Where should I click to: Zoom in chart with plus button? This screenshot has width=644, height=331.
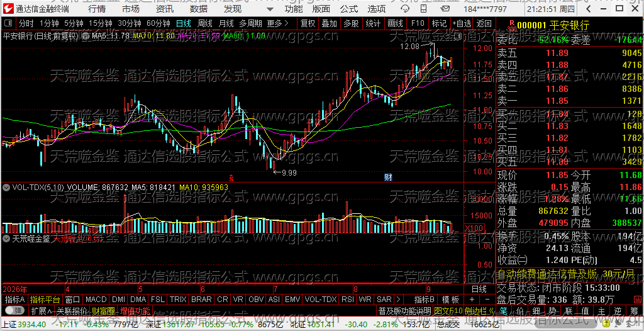[472, 300]
